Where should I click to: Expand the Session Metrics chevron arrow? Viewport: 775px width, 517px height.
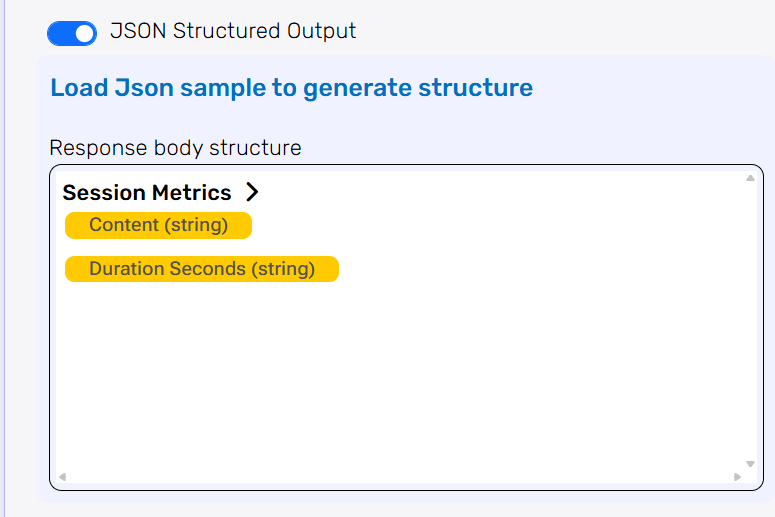click(252, 192)
